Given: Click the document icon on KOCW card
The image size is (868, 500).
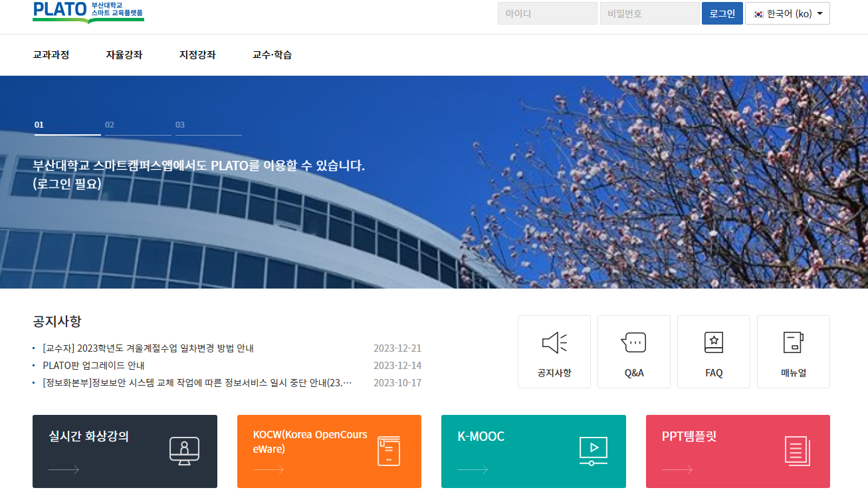Looking at the screenshot, I should (x=389, y=449).
